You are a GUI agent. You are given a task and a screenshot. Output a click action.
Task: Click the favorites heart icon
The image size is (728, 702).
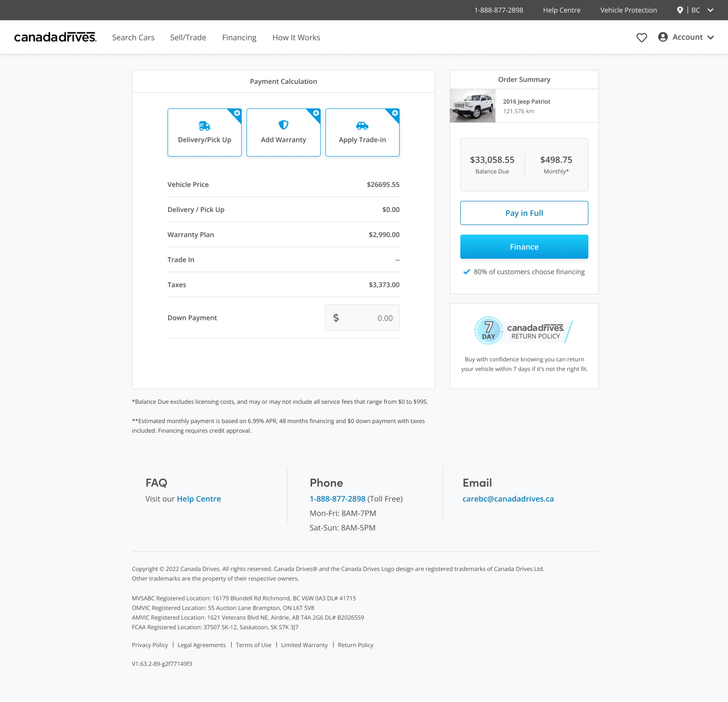[642, 38]
